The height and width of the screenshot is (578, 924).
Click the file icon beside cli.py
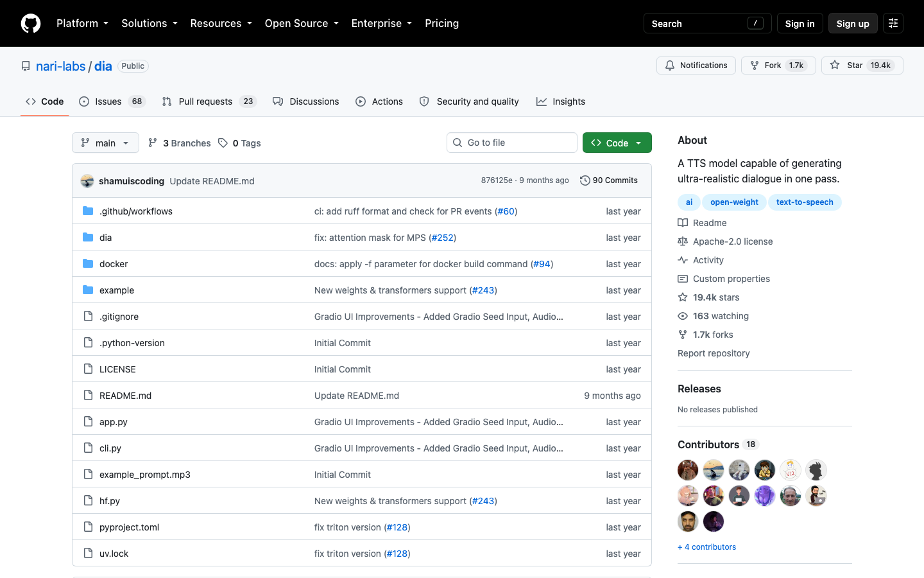88,448
